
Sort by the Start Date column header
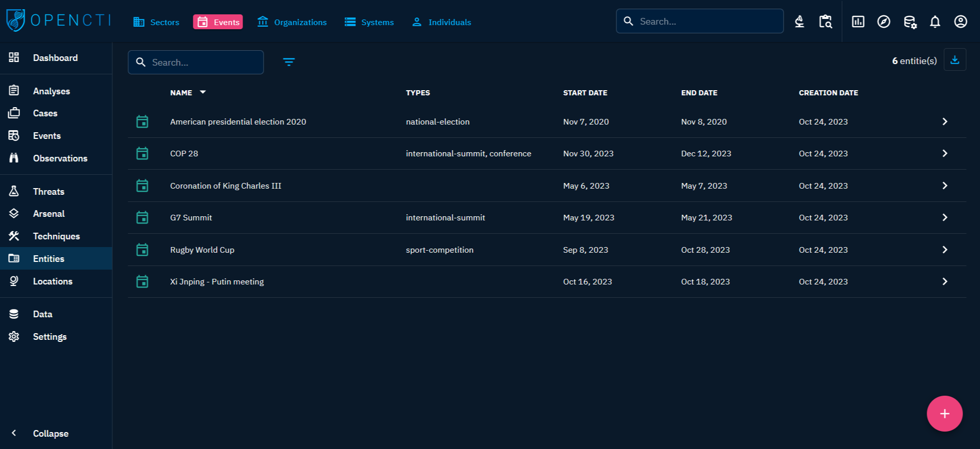click(585, 93)
